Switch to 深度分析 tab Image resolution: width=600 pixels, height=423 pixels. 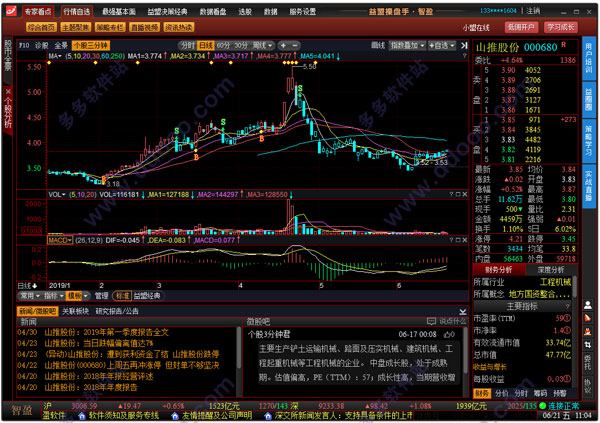coord(551,270)
